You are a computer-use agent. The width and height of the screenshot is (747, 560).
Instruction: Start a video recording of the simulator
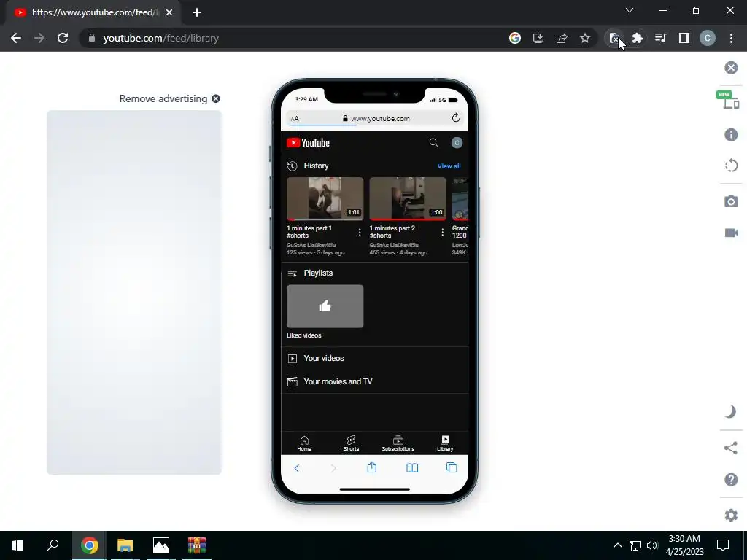[731, 233]
